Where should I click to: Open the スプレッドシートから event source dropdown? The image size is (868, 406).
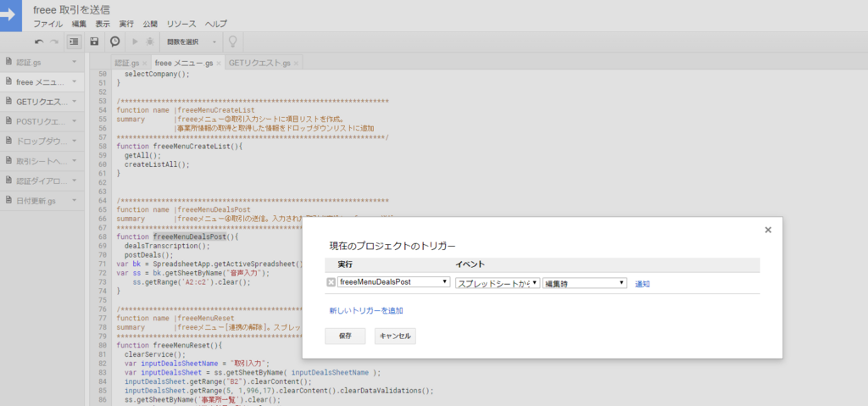pyautogui.click(x=498, y=283)
